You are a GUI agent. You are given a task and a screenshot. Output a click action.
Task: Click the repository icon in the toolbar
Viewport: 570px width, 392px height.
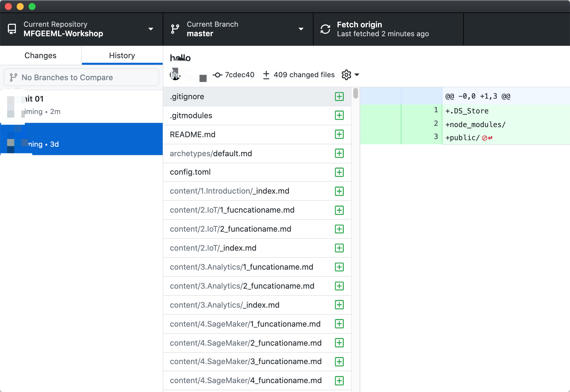click(12, 29)
